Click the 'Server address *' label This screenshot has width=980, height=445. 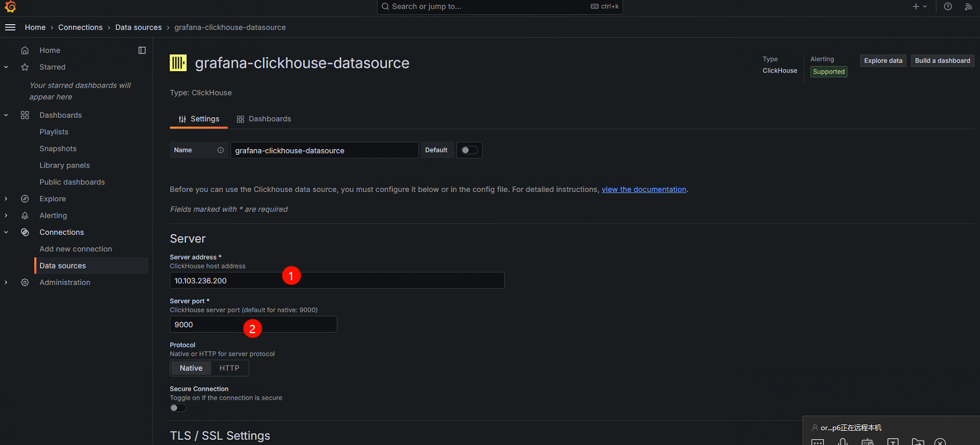196,257
